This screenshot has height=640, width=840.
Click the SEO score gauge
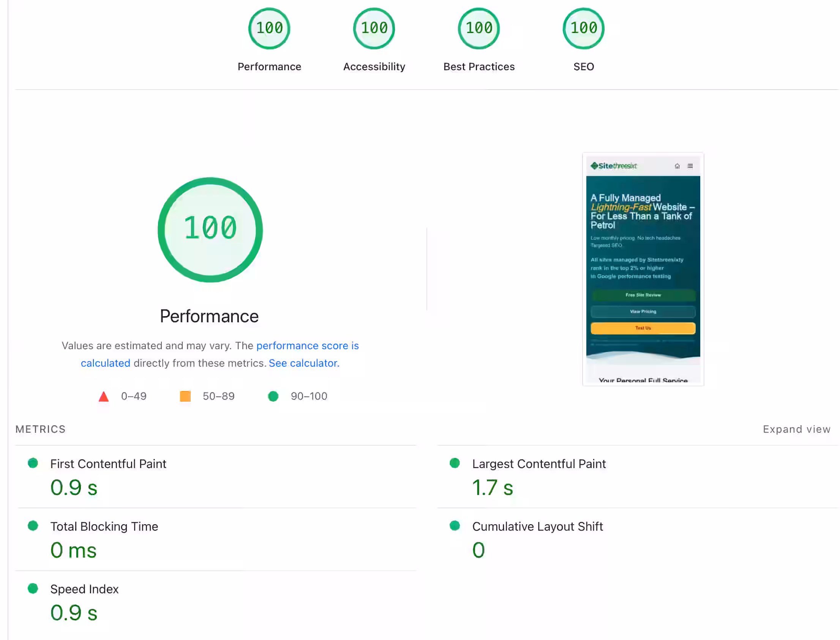click(583, 28)
